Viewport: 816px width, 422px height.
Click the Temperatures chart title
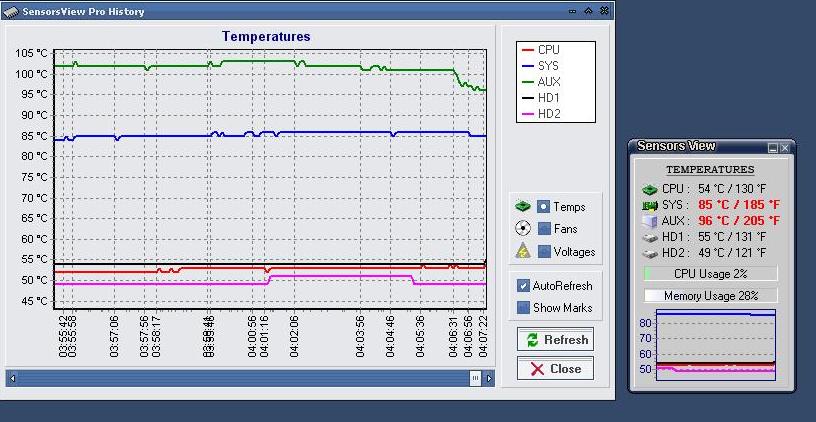click(x=266, y=36)
